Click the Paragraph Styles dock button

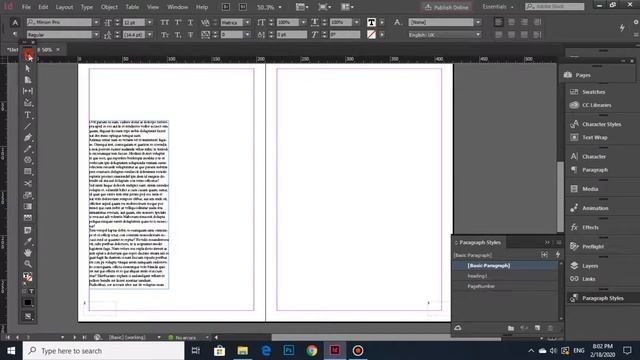coord(597,298)
